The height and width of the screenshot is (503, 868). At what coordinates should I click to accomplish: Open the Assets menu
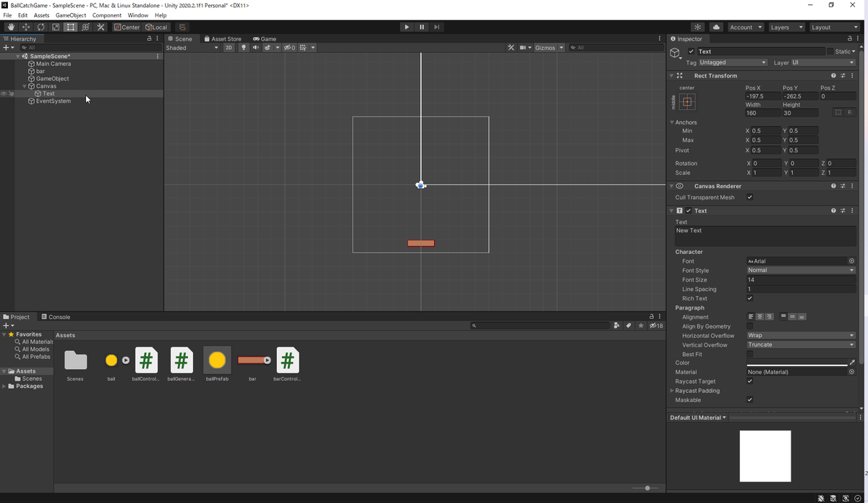(42, 15)
